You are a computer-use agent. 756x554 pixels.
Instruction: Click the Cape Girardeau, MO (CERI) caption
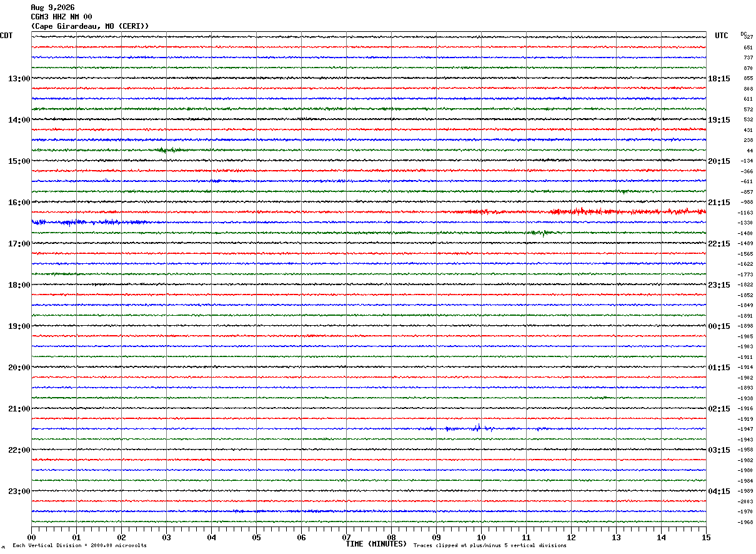point(90,26)
